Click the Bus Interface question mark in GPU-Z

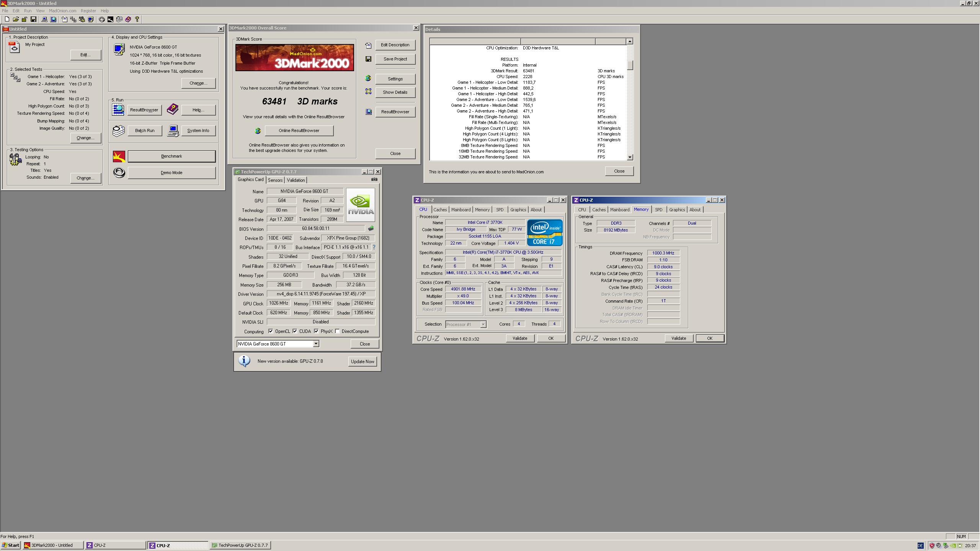pos(374,247)
